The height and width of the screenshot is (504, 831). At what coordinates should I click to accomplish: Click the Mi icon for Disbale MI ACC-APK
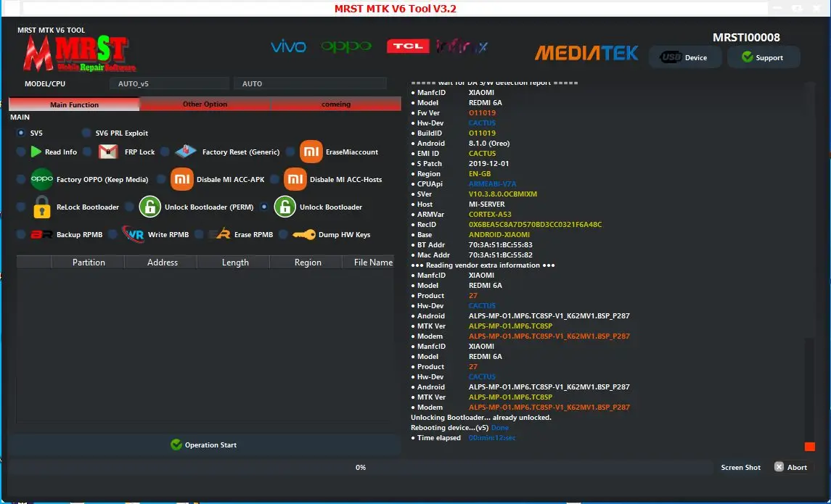[181, 179]
